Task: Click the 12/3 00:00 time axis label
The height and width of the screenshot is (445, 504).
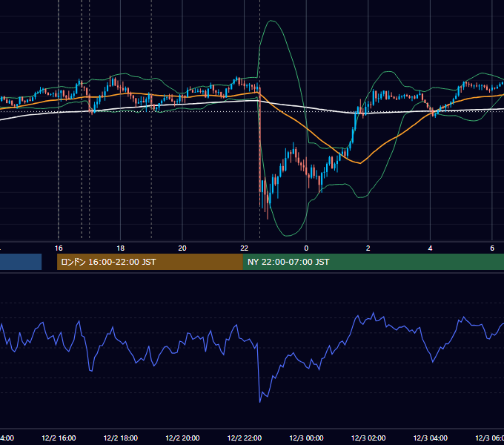Action: click(x=306, y=438)
